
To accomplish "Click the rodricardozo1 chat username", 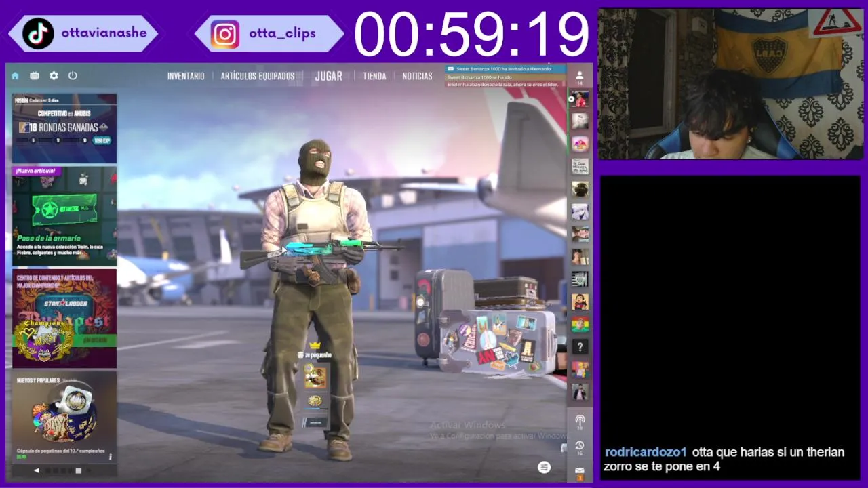I will coord(646,452).
